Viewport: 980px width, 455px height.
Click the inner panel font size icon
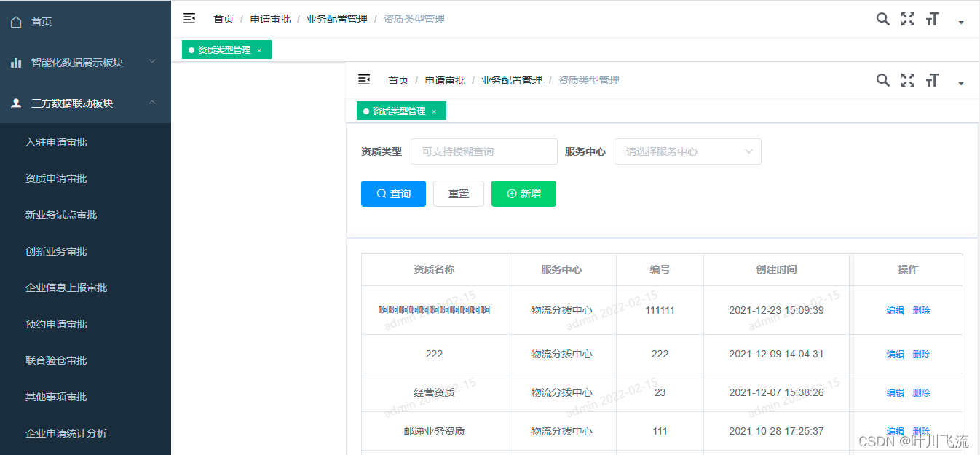(x=932, y=80)
